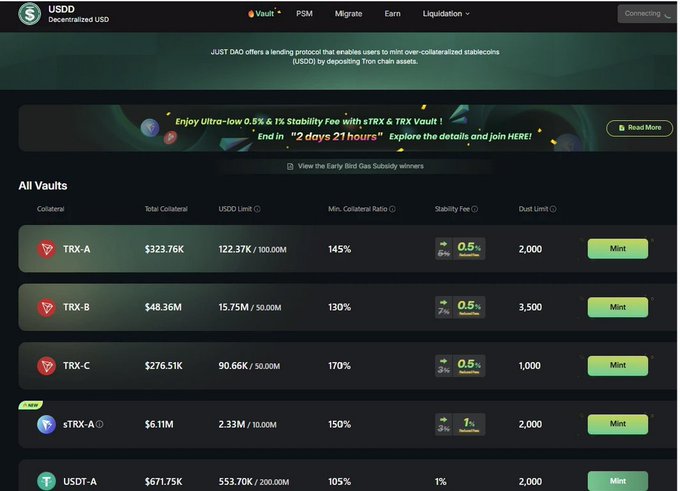This screenshot has width=680, height=491.
Task: Click the USDD Limit info icon
Action: [257, 209]
